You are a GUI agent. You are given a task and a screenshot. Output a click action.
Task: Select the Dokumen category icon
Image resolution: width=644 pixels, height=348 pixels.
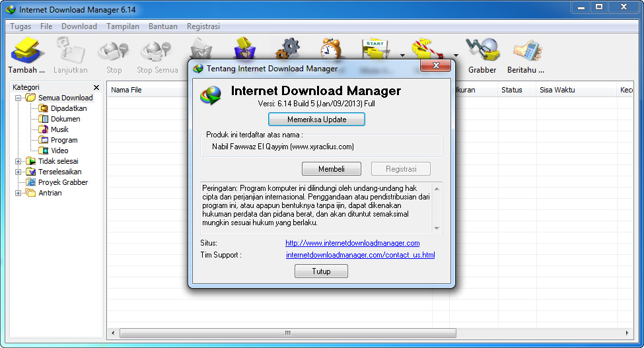[x=43, y=119]
